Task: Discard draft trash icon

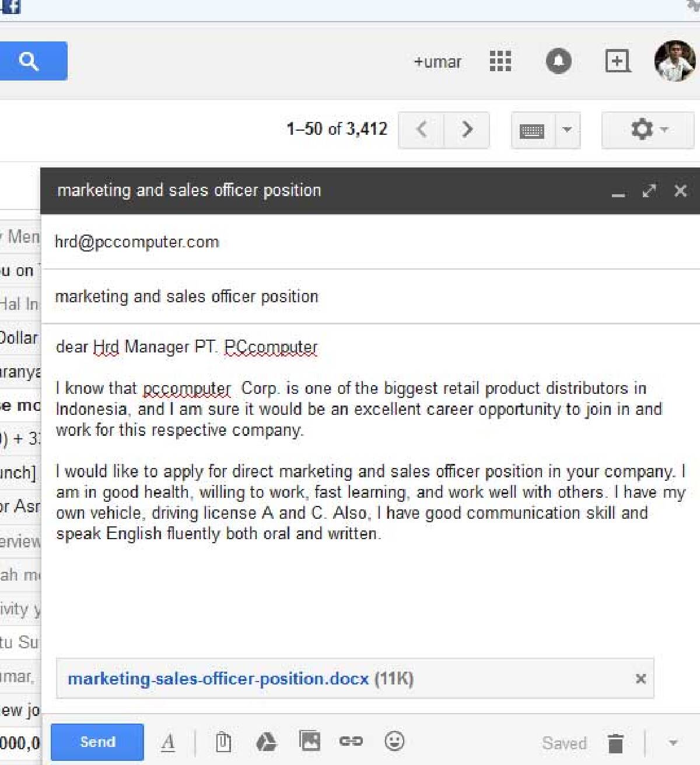Action: pos(615,743)
